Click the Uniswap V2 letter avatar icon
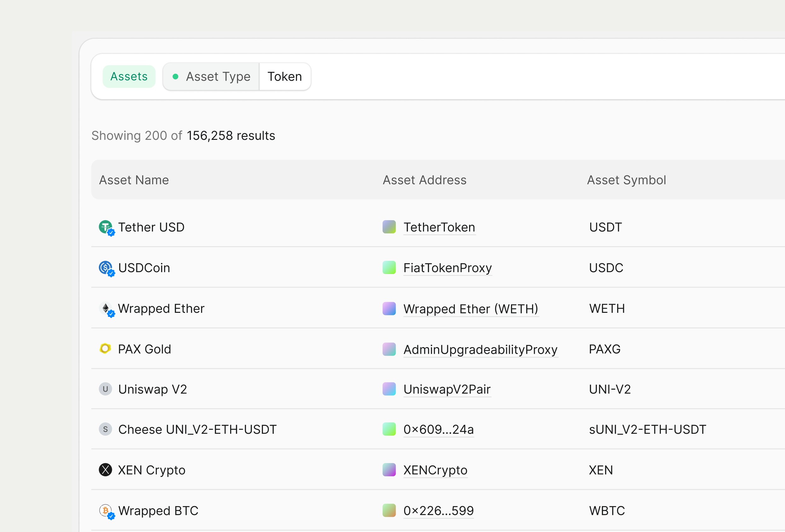This screenshot has width=785, height=532. [x=105, y=389]
